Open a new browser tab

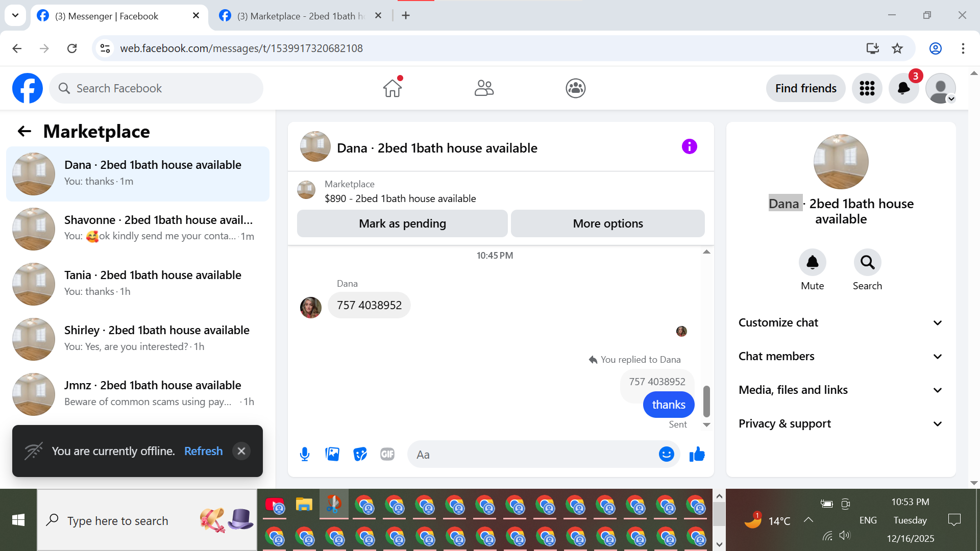406,16
